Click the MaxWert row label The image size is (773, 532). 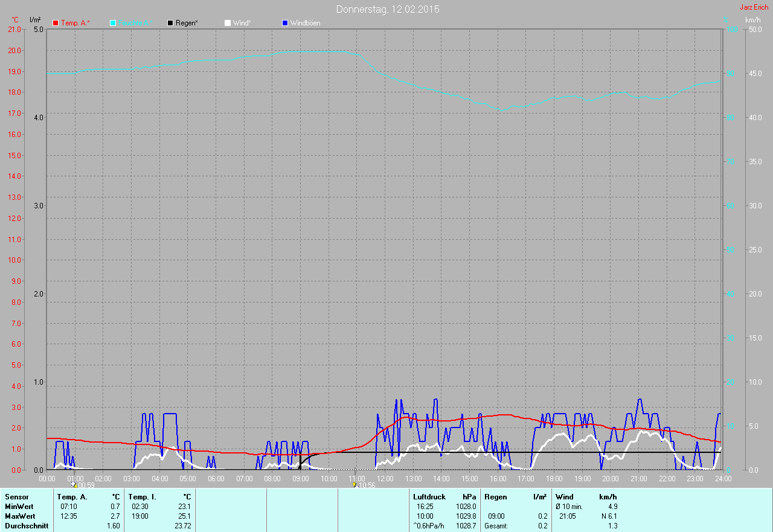[20, 516]
